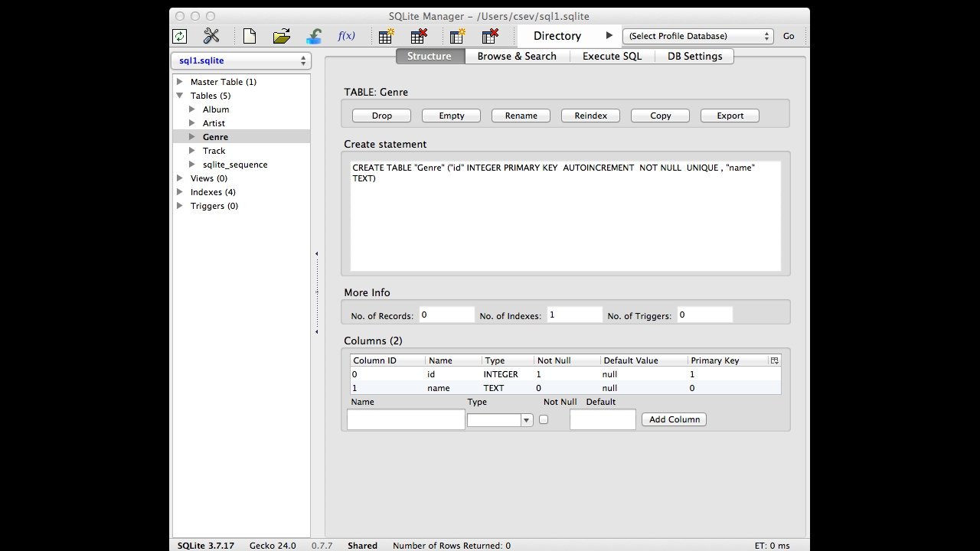Click the green Refresh icon in toolbar

(x=179, y=36)
